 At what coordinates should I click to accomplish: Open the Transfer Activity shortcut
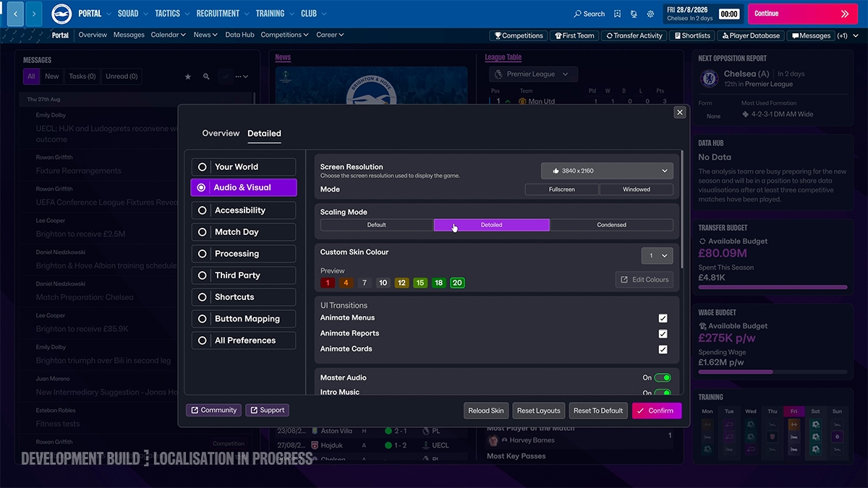pyautogui.click(x=634, y=35)
